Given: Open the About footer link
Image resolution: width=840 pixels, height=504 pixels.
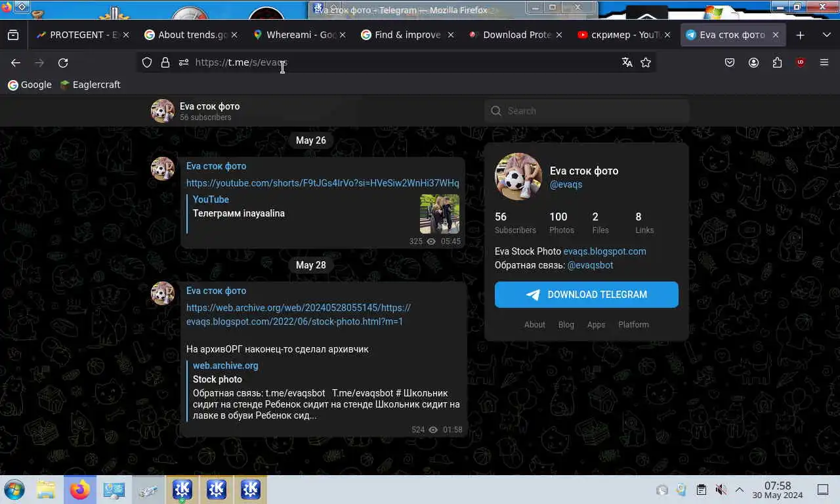Looking at the screenshot, I should 534,325.
